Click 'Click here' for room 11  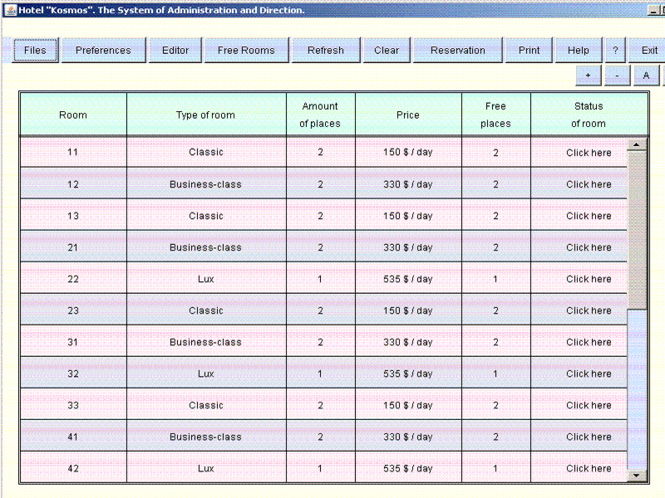(589, 153)
